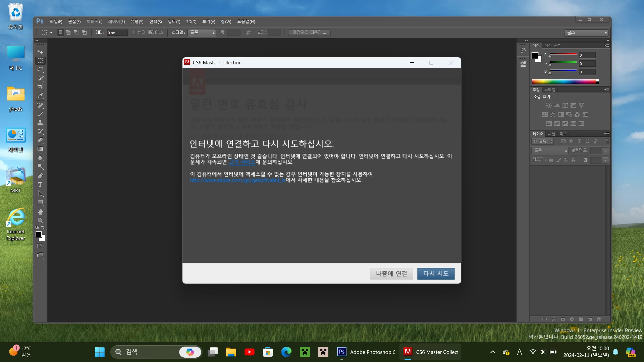Select the Pen tool
This screenshot has width=644, height=362.
pos(40,176)
